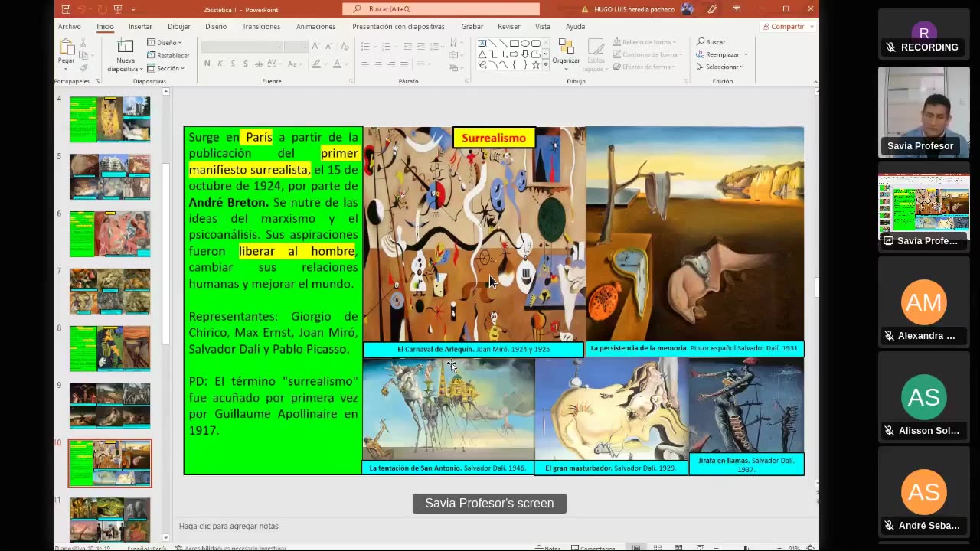Screen dimensions: 980x551
Task: Clear all formatting icon
Action: point(344,47)
